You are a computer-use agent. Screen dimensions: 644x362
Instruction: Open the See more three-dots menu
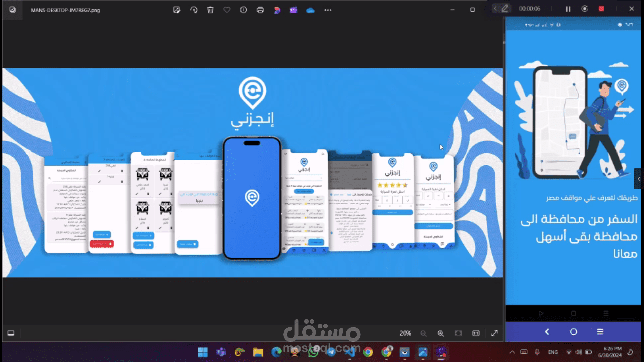pyautogui.click(x=328, y=10)
